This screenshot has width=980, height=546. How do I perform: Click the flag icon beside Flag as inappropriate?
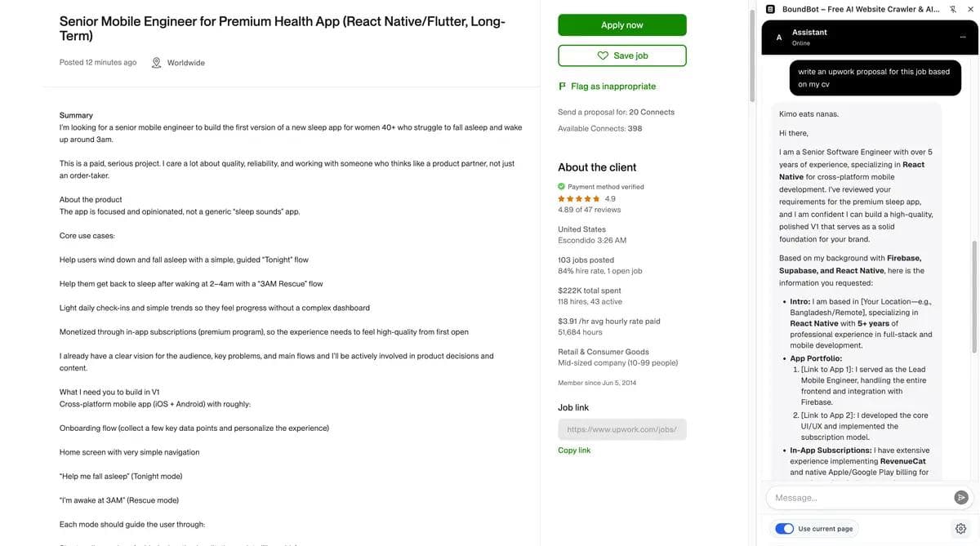(561, 84)
